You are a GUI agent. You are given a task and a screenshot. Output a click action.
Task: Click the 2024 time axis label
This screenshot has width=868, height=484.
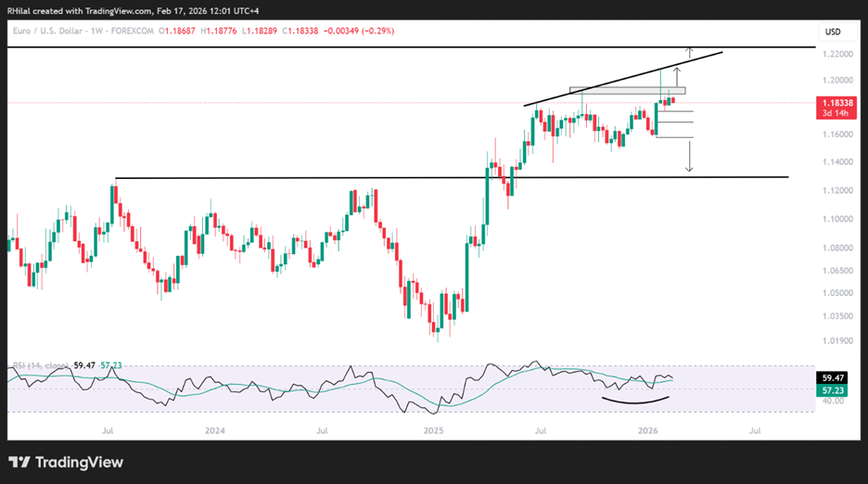point(215,430)
